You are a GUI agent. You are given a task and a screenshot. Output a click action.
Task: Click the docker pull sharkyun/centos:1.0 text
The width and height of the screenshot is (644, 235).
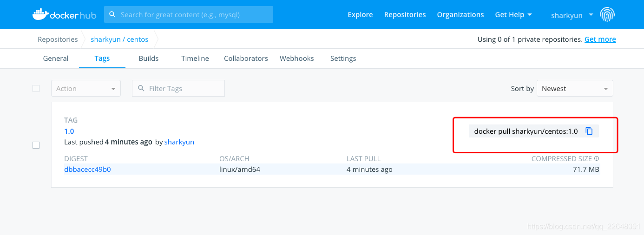(526, 131)
